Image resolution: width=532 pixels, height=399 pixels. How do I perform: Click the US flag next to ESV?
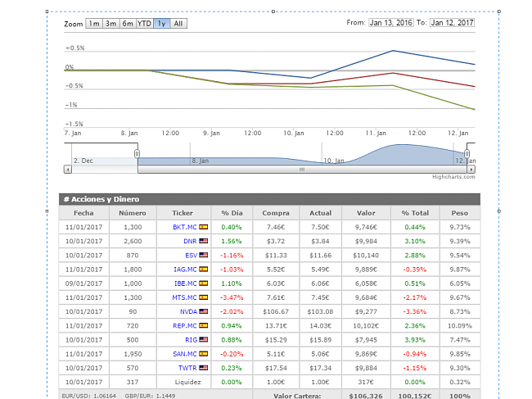pyautogui.click(x=203, y=255)
